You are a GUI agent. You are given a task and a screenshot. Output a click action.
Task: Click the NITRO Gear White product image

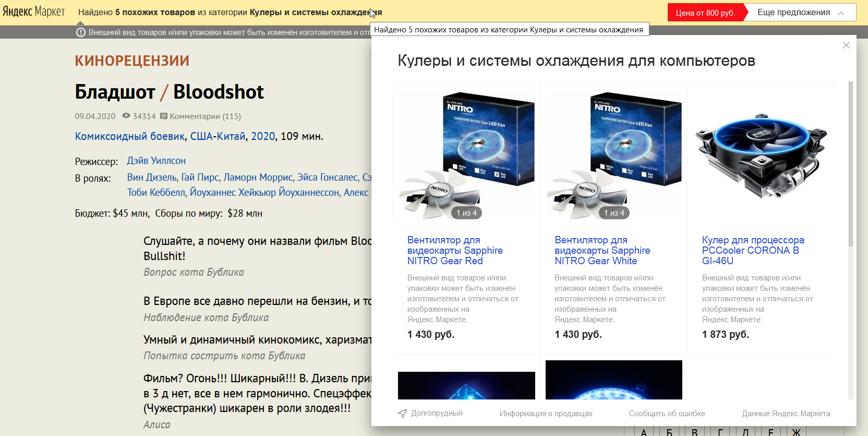coord(614,156)
